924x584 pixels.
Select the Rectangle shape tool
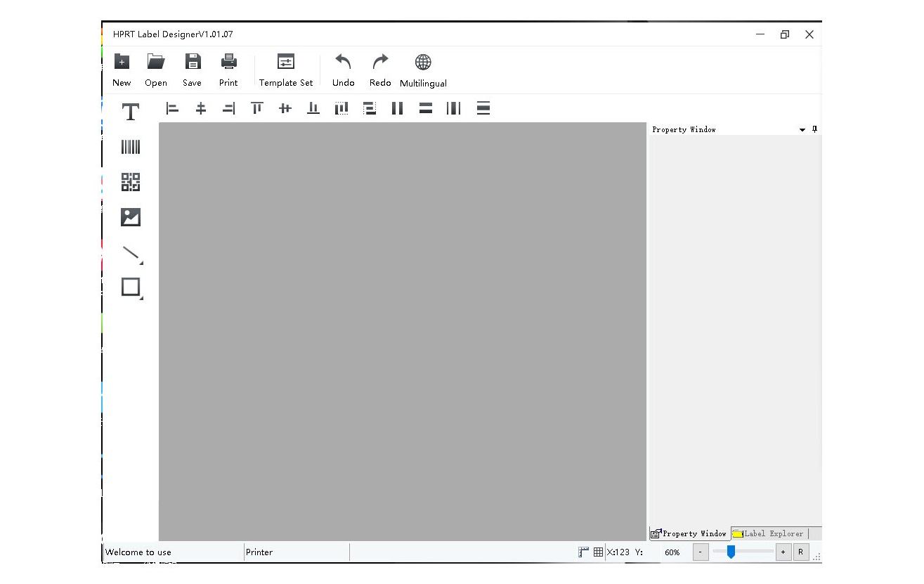click(132, 288)
